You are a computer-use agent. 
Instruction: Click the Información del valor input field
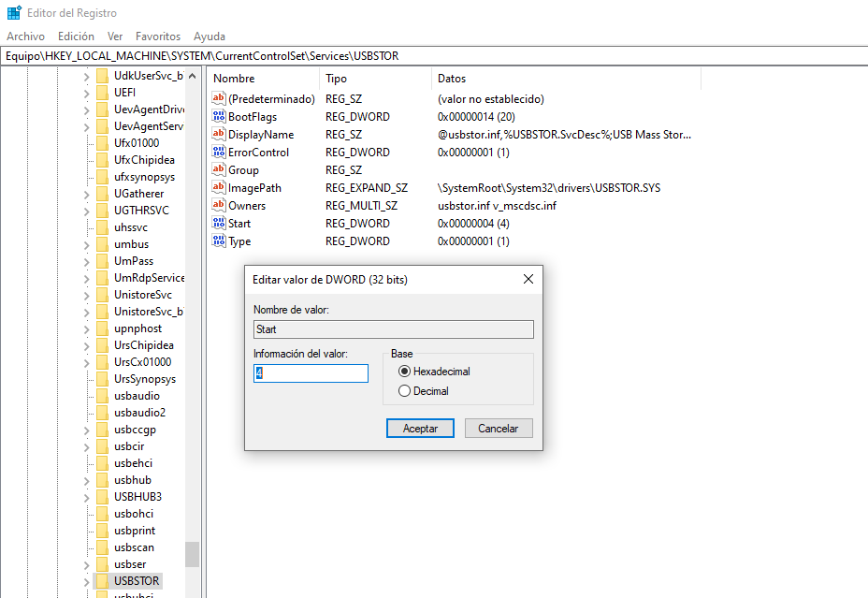tap(311, 373)
